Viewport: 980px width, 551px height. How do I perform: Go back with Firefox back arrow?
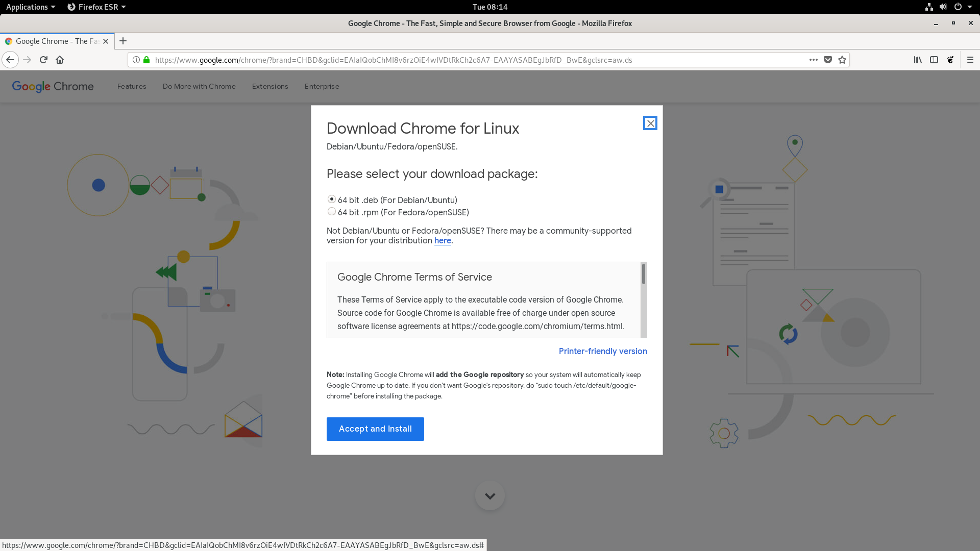10,60
